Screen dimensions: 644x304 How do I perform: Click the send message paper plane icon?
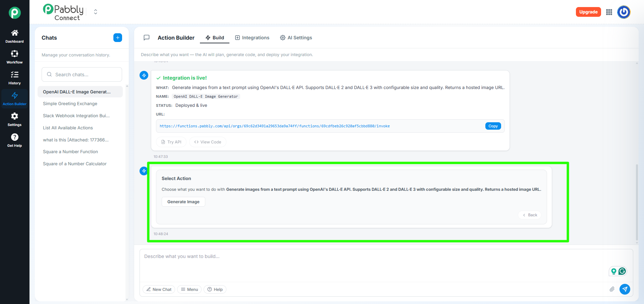(625, 289)
